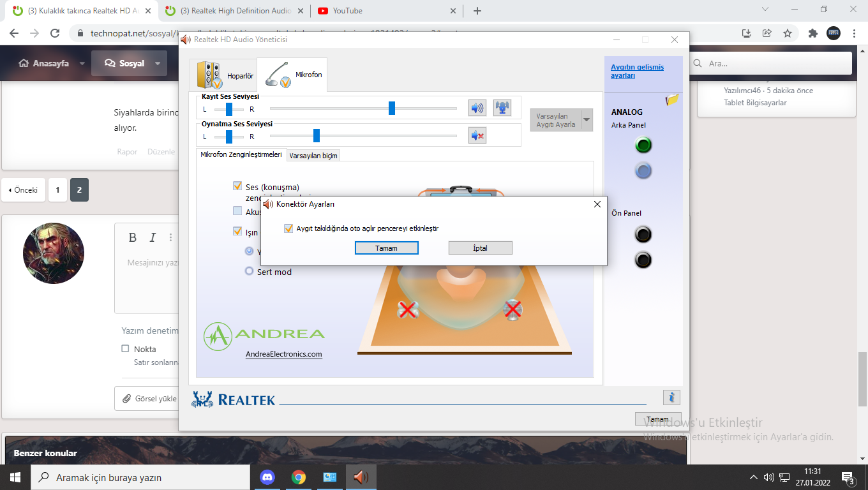This screenshot has height=490, width=868.
Task: Expand the Sosyal menu arrow
Action: tap(158, 64)
